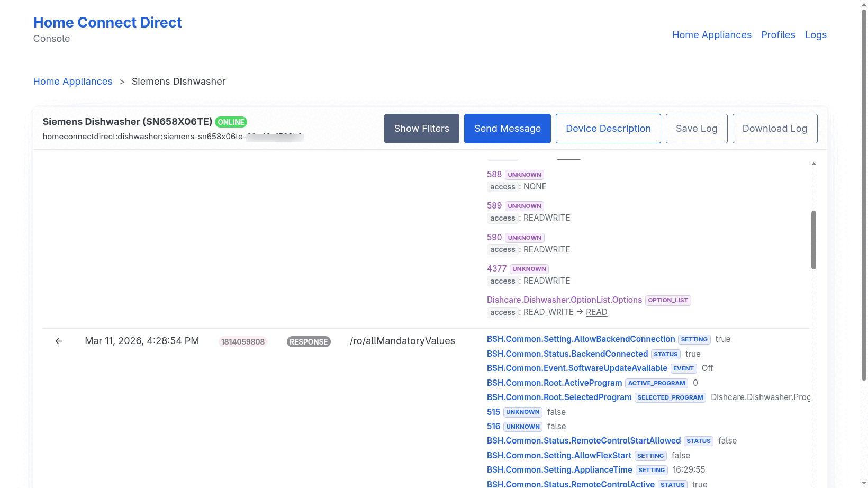The height and width of the screenshot is (488, 868).
Task: Click the ONLINE status badge
Action: coord(231,122)
